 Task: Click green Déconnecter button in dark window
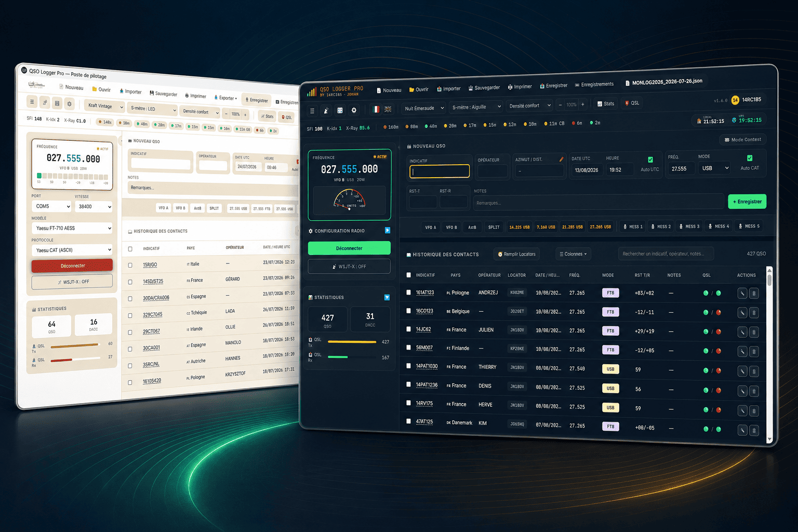point(349,248)
